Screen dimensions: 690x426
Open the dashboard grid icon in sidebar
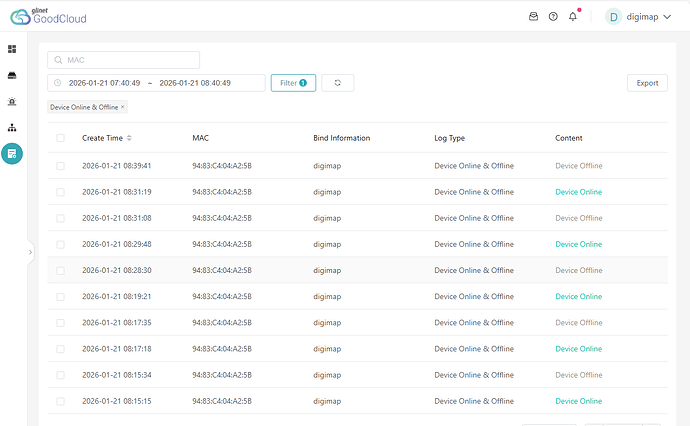coord(12,49)
